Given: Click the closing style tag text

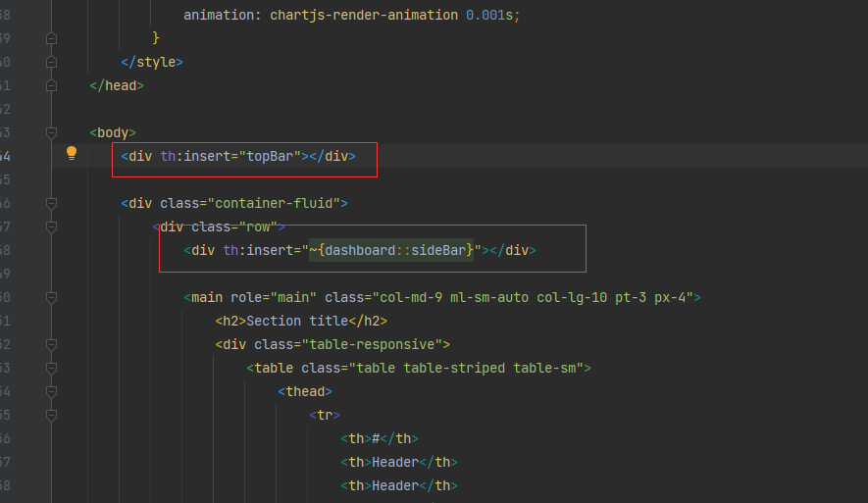Looking at the screenshot, I should [152, 62].
